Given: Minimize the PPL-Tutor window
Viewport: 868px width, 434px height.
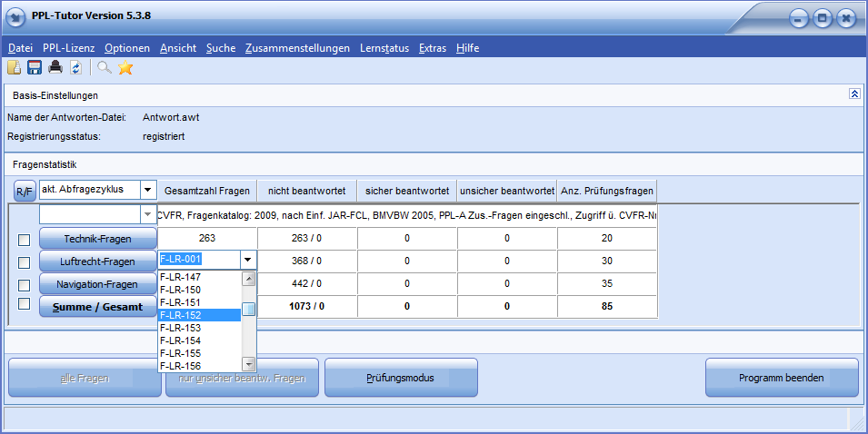Looking at the screenshot, I should click(799, 18).
